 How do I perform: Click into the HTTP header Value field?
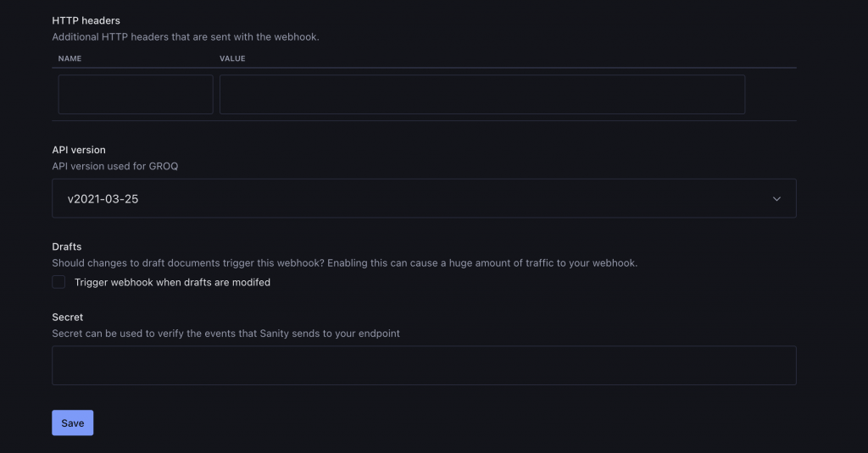(481, 94)
